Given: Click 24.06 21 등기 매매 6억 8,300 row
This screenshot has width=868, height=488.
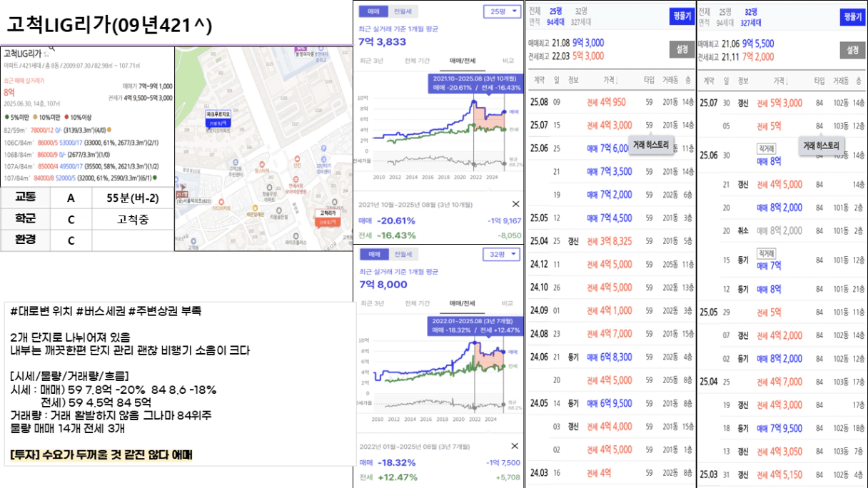Looking at the screenshot, I should point(611,357).
